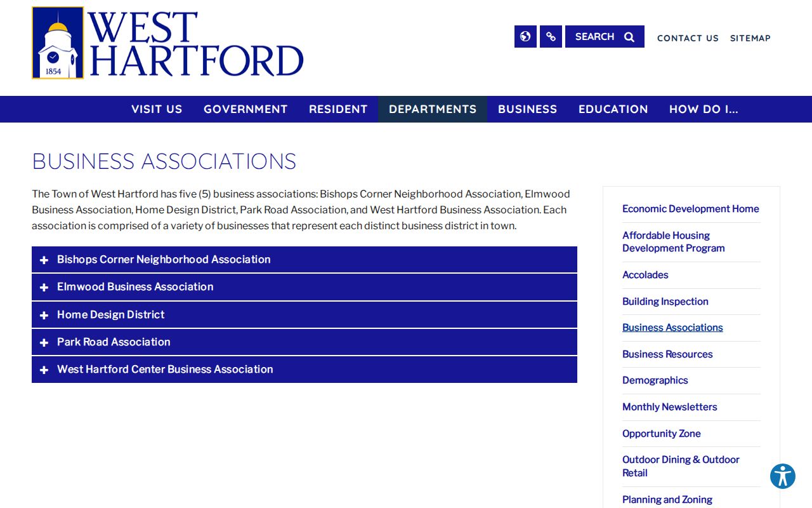Open the quick links chain icon

(x=551, y=36)
